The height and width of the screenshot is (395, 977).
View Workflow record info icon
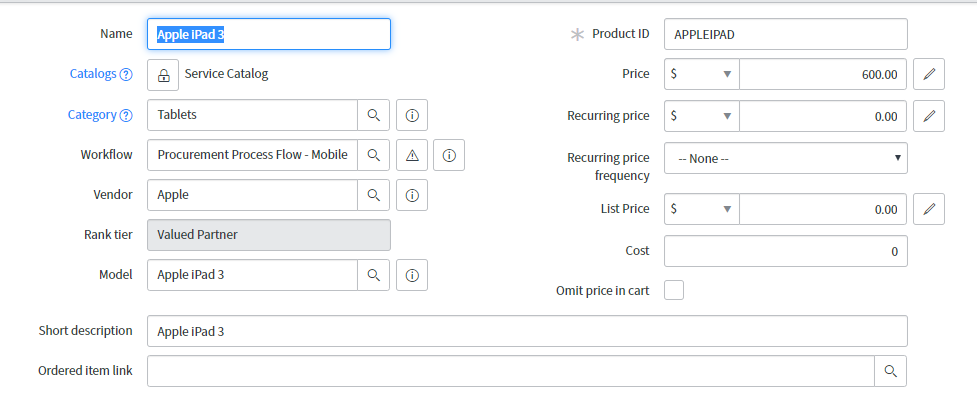pyautogui.click(x=449, y=155)
